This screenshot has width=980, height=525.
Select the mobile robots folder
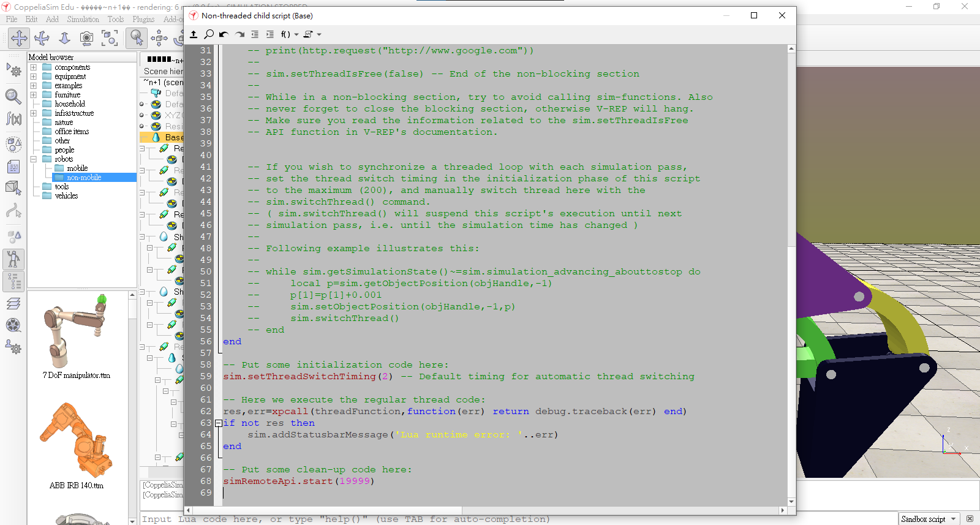(x=77, y=168)
